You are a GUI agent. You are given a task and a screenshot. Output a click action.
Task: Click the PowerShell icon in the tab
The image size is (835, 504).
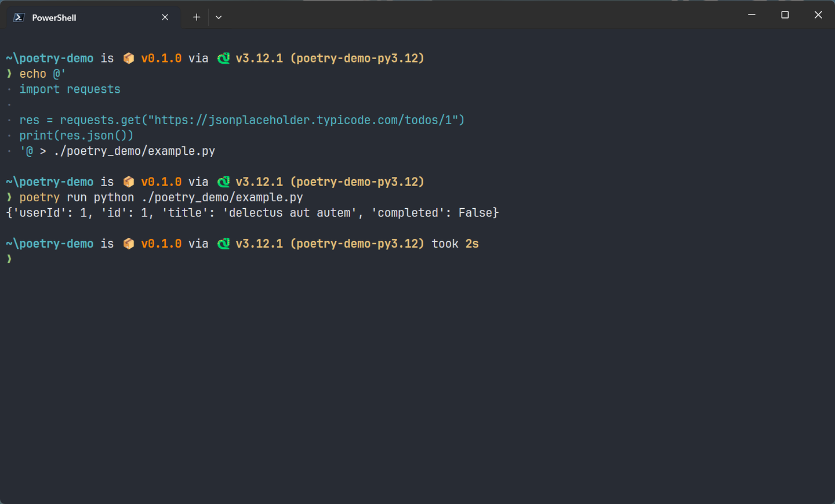pos(19,17)
